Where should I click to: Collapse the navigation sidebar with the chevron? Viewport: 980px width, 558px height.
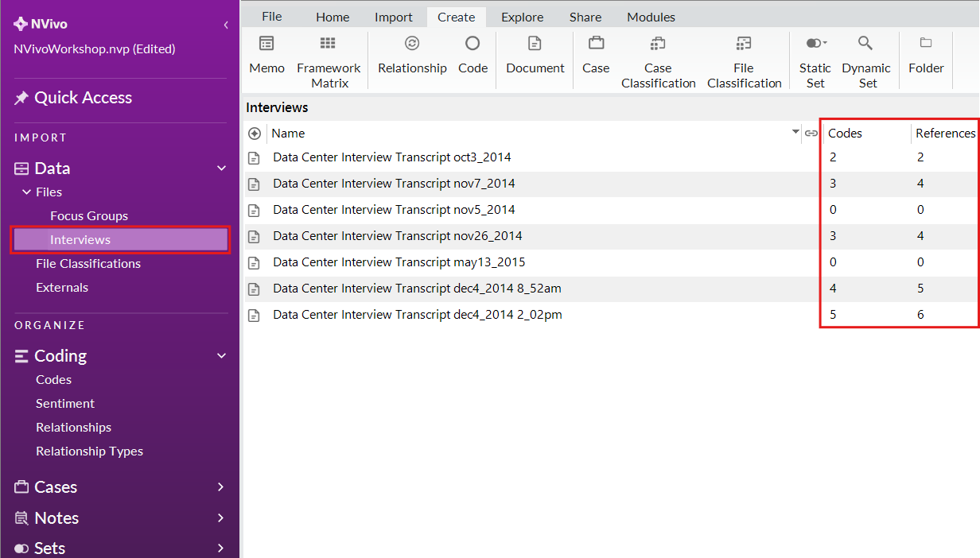coord(226,25)
